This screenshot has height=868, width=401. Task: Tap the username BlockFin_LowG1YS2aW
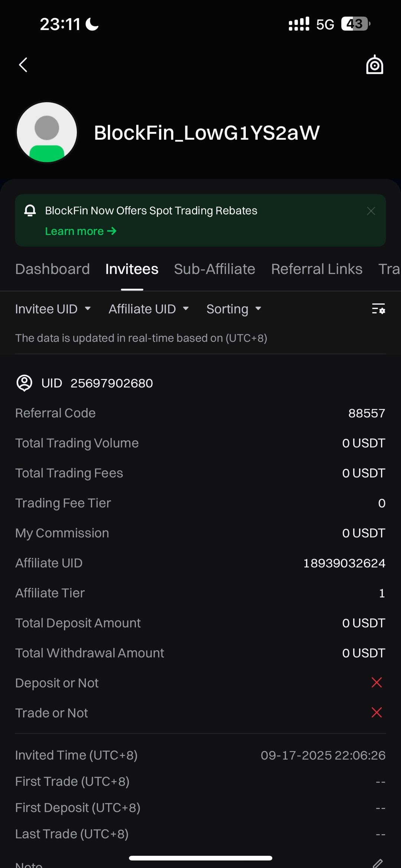coord(206,133)
